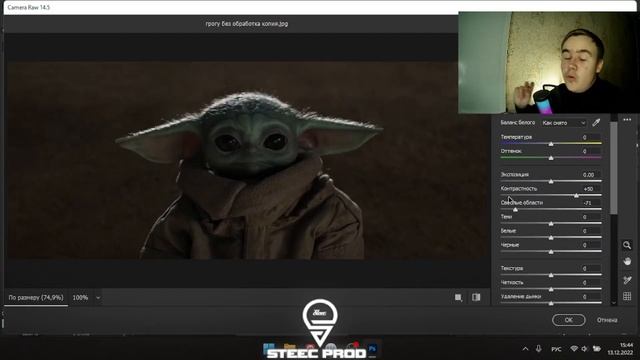The width and height of the screenshot is (640, 360).
Task: Select the Hand pan tool
Action: point(627,261)
